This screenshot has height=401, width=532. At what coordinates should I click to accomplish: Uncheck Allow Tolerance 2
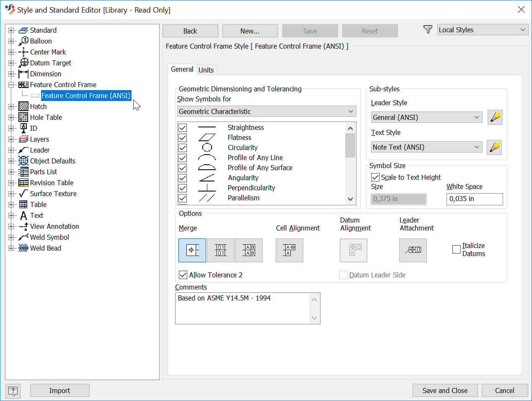coord(183,274)
